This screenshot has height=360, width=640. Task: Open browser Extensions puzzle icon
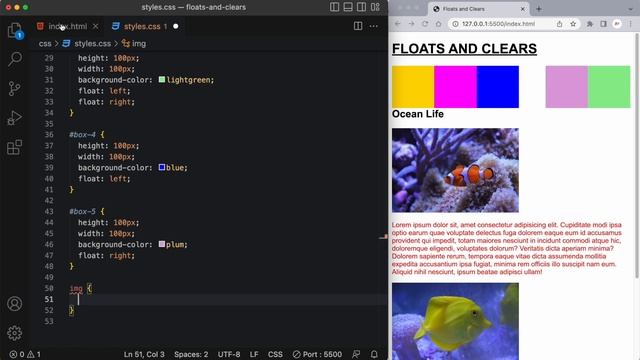click(590, 24)
